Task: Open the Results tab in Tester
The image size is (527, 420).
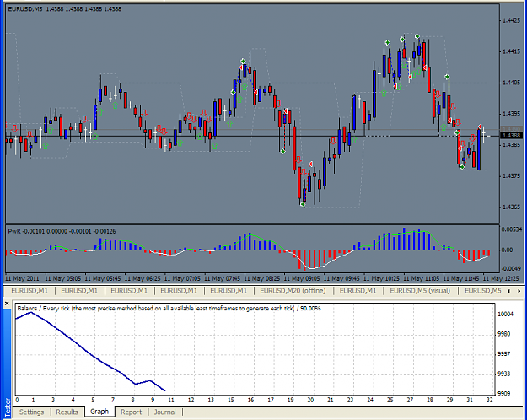Action: 67,412
